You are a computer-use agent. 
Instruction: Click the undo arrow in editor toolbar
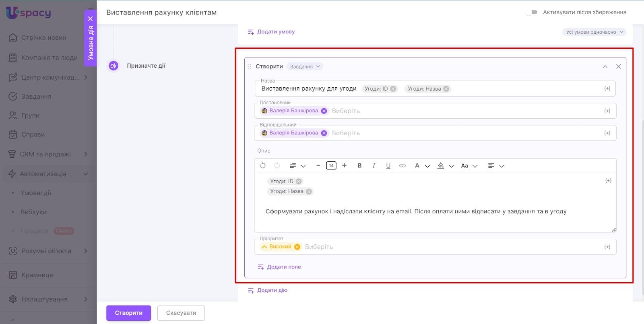pos(263,165)
